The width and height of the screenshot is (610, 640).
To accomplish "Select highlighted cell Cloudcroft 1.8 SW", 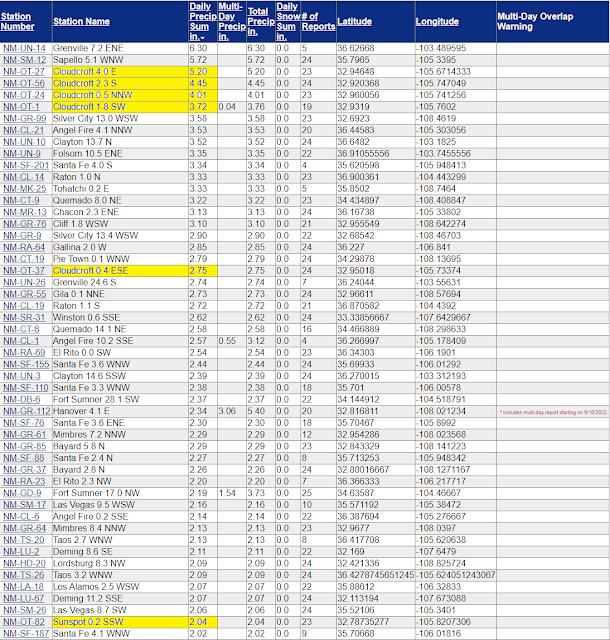I will [x=120, y=107].
